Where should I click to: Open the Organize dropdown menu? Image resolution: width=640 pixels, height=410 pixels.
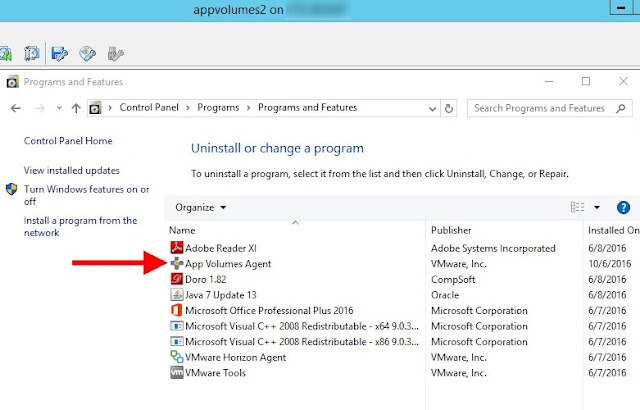coord(200,207)
